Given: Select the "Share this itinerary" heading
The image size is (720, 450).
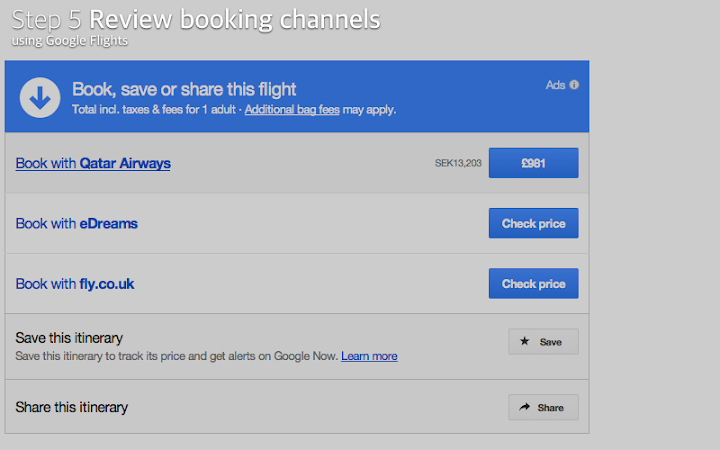Looking at the screenshot, I should (72, 407).
